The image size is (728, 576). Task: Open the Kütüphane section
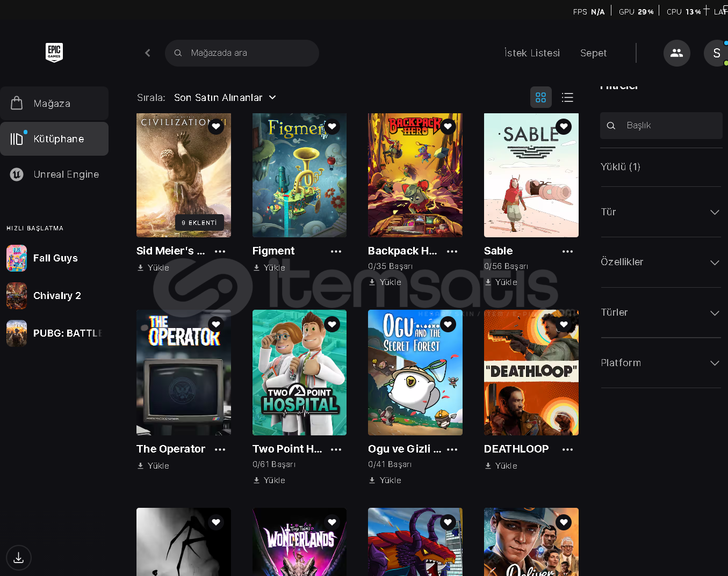[54, 138]
